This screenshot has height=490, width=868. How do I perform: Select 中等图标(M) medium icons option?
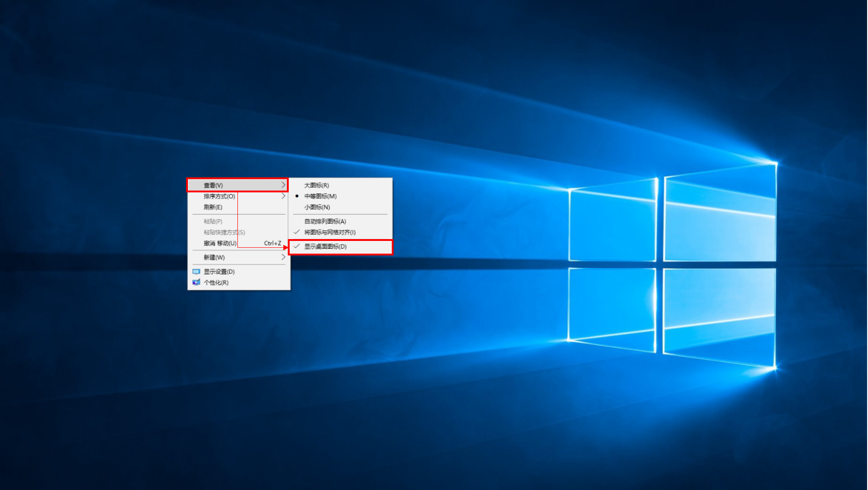[340, 196]
